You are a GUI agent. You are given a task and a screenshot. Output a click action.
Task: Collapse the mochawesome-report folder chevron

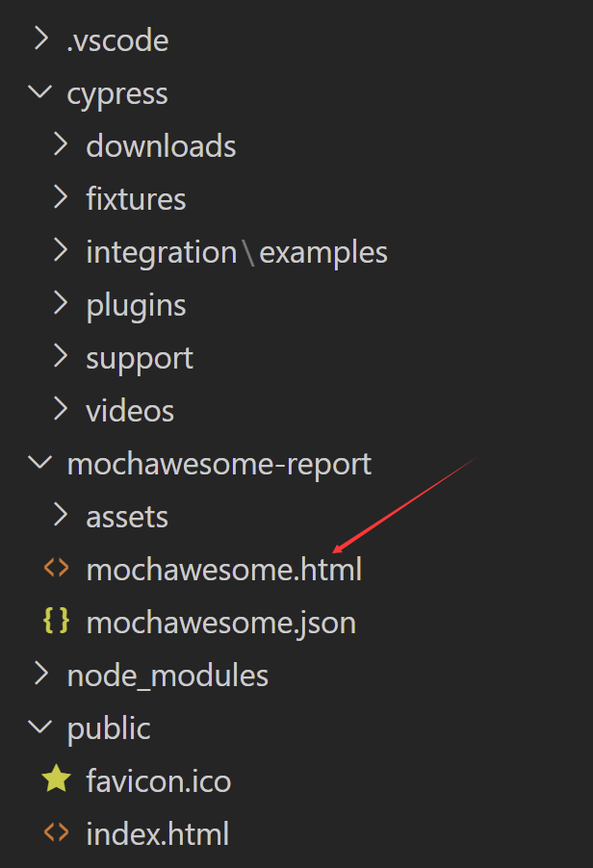pos(40,463)
